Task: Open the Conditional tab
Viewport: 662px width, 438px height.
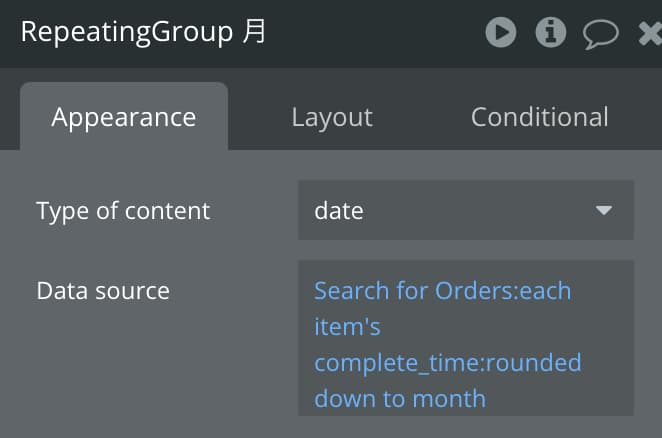Action: pos(540,117)
